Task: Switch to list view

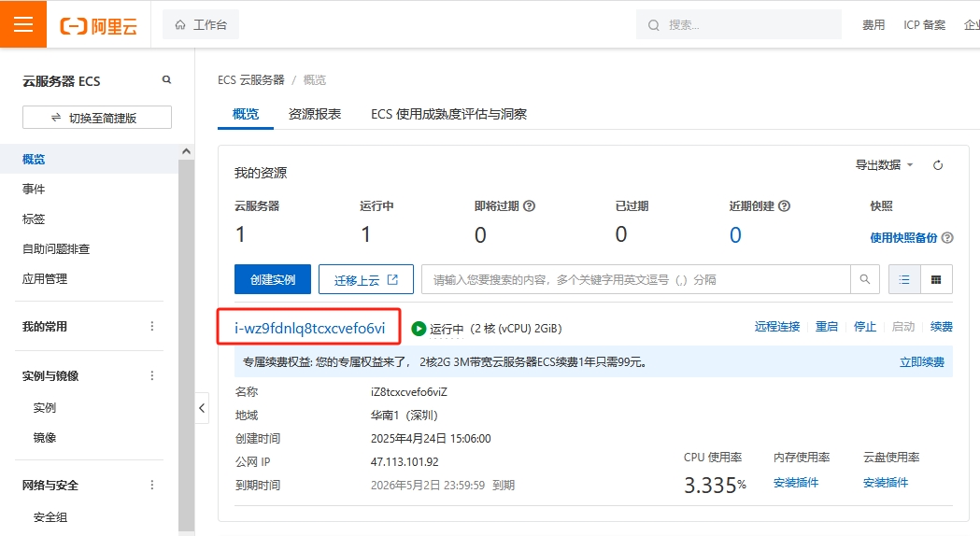Action: point(904,279)
